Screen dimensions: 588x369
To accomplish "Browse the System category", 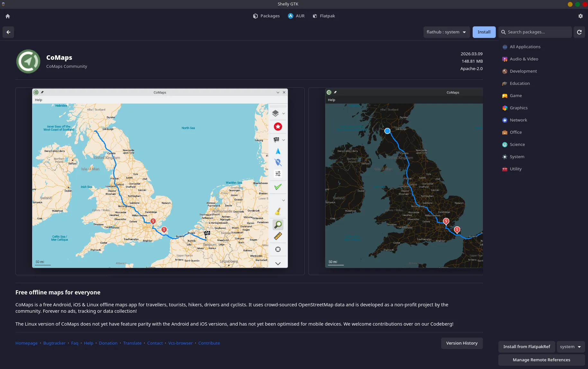I will 541,157.
